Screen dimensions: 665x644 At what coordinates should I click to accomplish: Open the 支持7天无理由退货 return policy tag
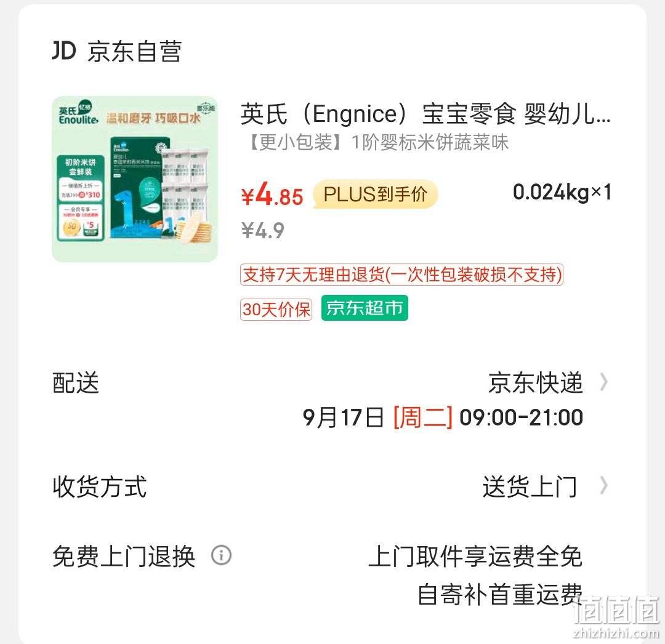point(401,275)
